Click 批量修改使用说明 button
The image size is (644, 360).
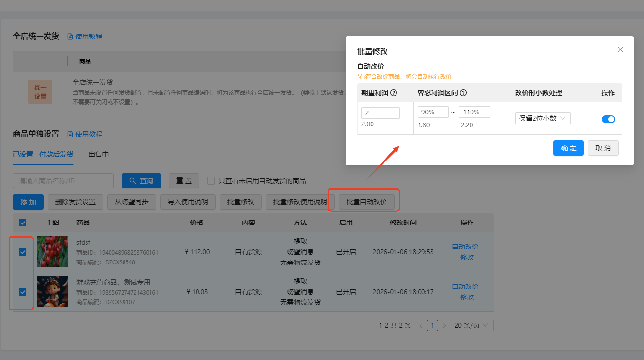click(x=300, y=202)
